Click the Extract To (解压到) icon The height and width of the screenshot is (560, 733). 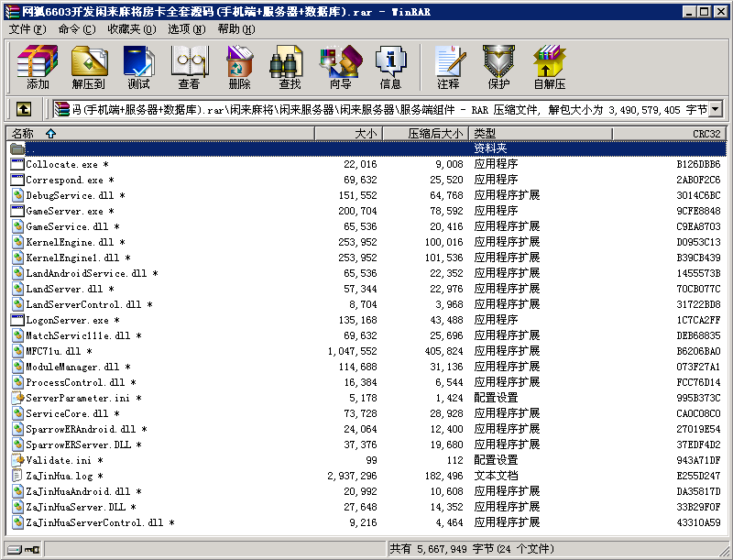pyautogui.click(x=88, y=66)
